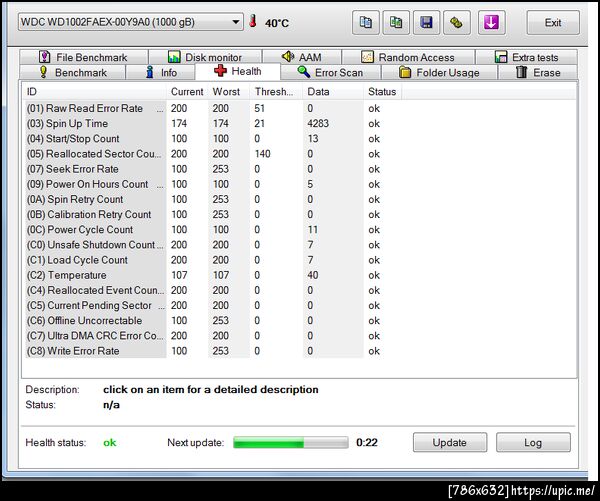600x501 pixels.
Task: Select the Health tab
Action: tap(238, 71)
